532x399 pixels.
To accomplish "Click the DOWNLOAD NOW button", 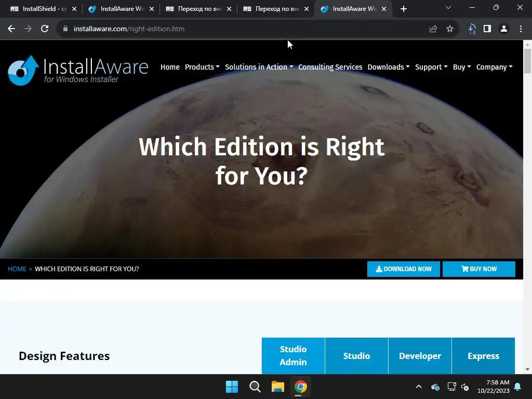I will [x=403, y=269].
